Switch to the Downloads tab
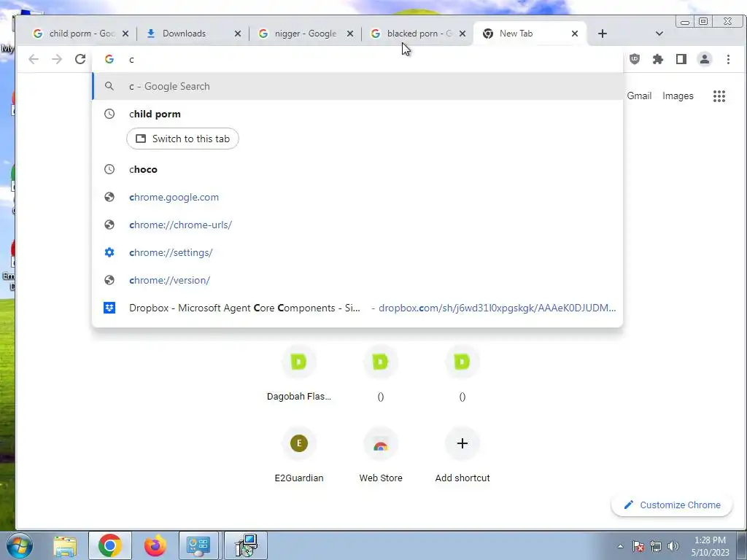This screenshot has width=747, height=560. click(x=193, y=34)
